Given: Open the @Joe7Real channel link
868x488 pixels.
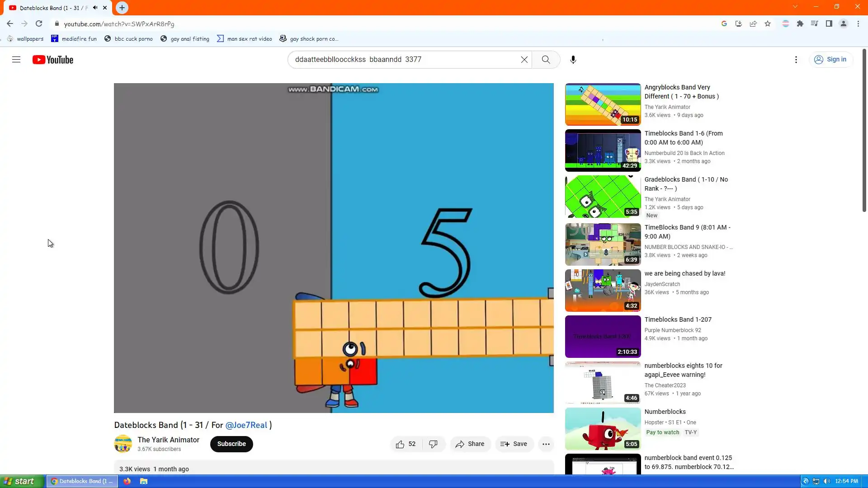Looking at the screenshot, I should coord(246,425).
